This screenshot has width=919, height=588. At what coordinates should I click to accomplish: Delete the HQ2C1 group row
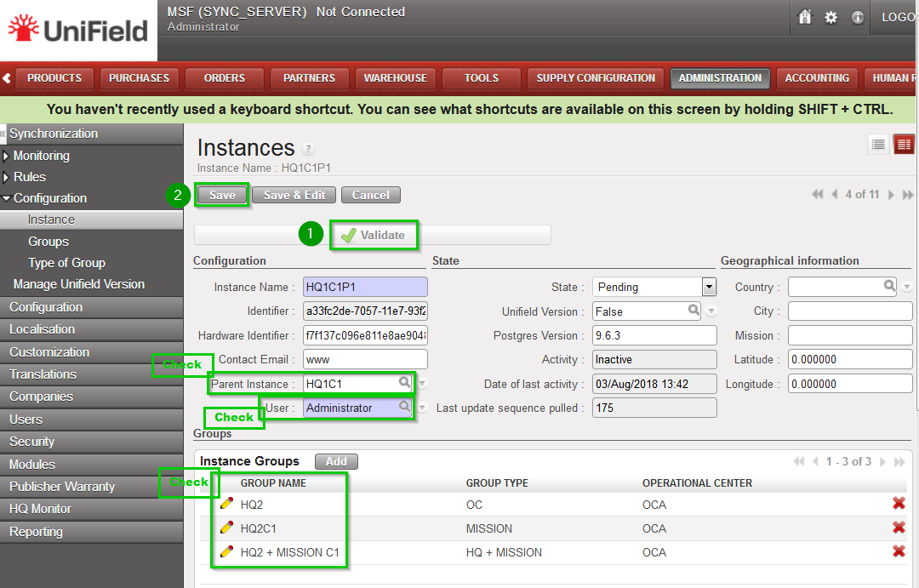click(899, 528)
